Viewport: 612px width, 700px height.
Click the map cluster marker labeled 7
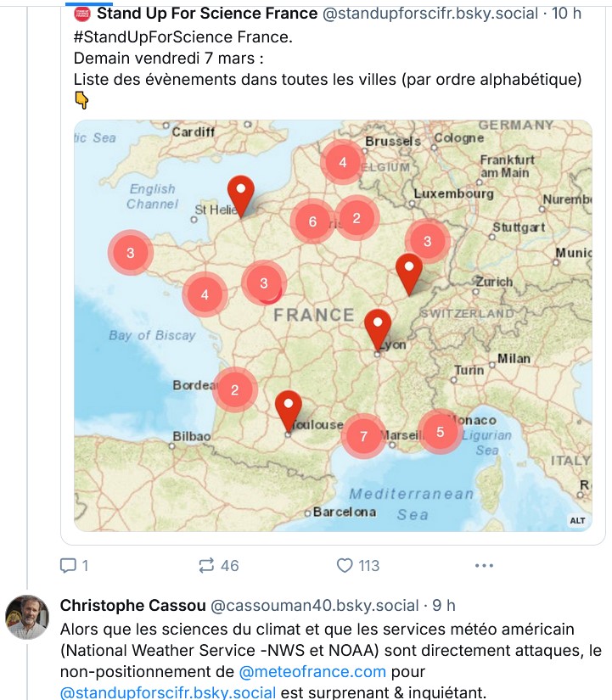click(363, 436)
